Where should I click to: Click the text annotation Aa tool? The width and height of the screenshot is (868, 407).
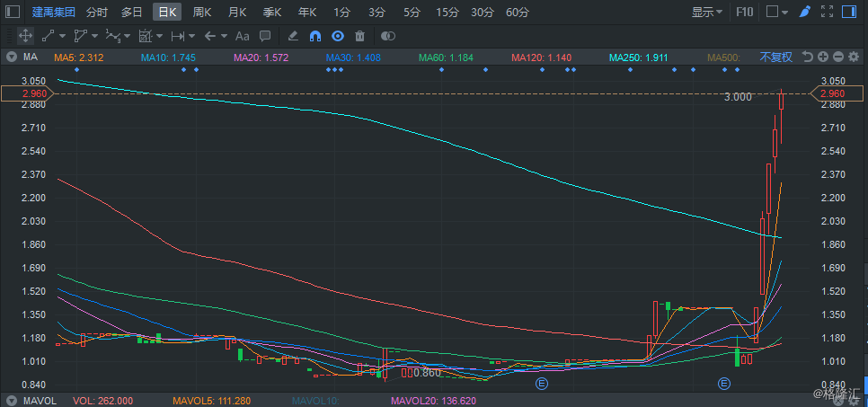(x=242, y=36)
